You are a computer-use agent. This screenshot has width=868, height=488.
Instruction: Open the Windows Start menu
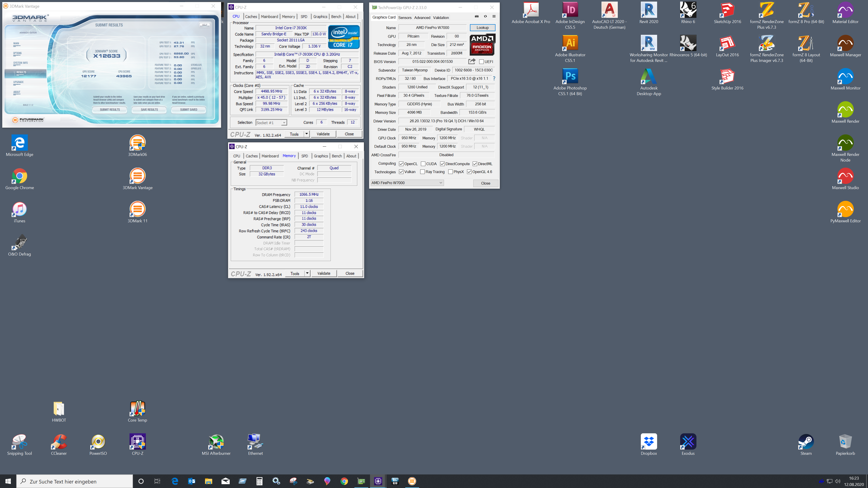click(x=8, y=481)
